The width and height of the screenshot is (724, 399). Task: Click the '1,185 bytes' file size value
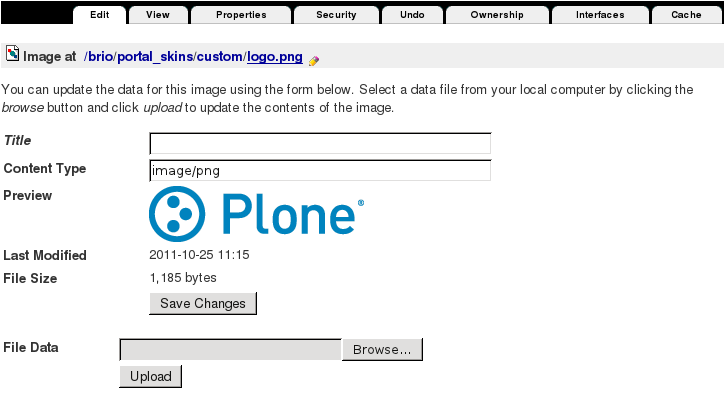183,278
